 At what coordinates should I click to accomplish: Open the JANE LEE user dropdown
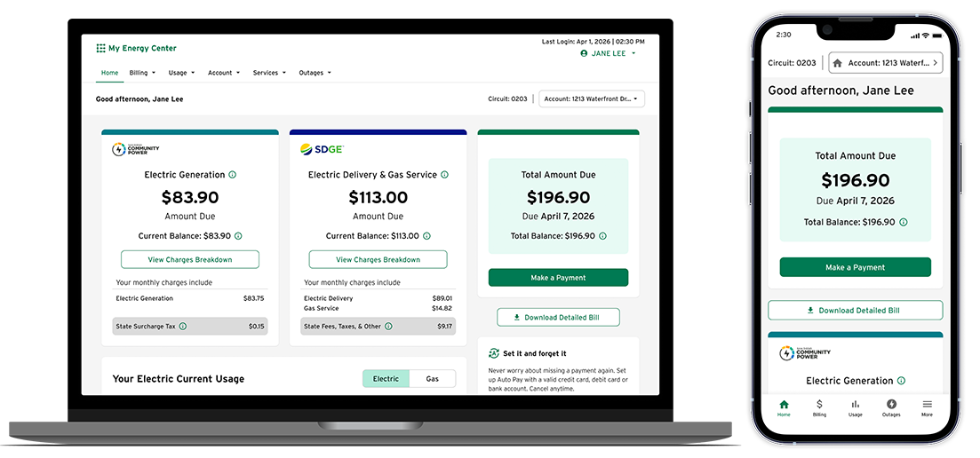(609, 53)
